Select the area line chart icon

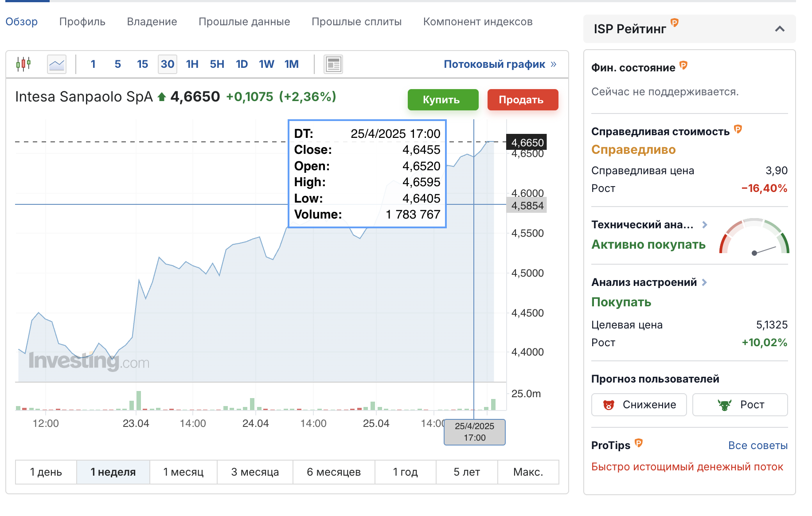[57, 64]
